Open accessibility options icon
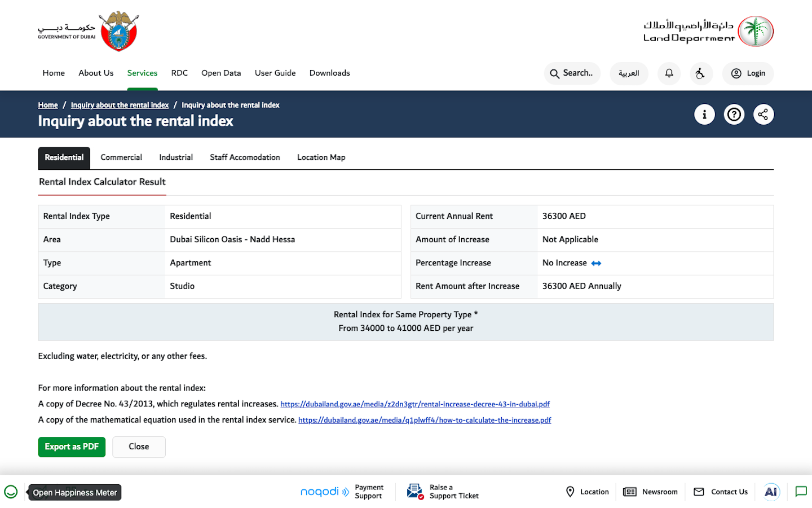Image resolution: width=812 pixels, height=508 pixels. [701, 73]
